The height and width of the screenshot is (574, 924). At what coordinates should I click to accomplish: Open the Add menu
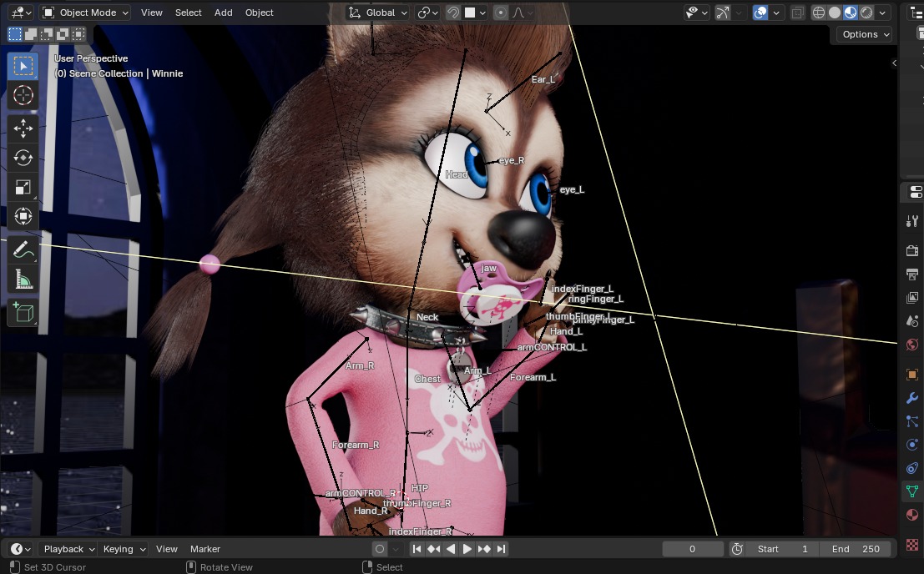point(223,13)
